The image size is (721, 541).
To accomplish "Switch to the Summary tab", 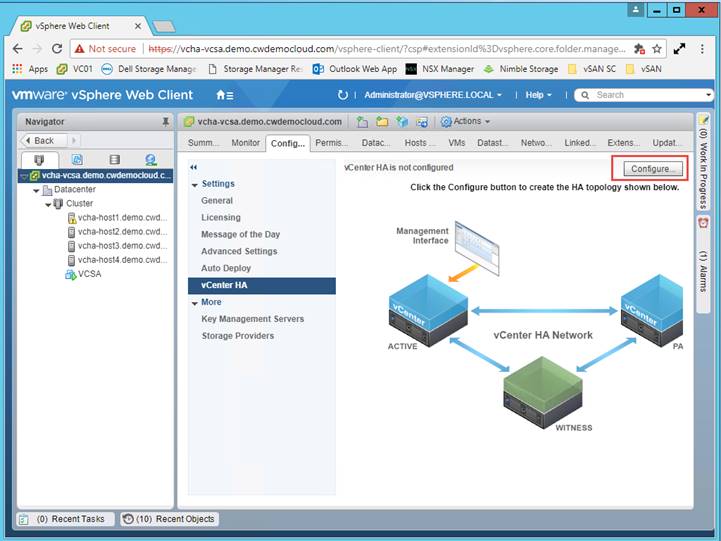I will pyautogui.click(x=203, y=143).
